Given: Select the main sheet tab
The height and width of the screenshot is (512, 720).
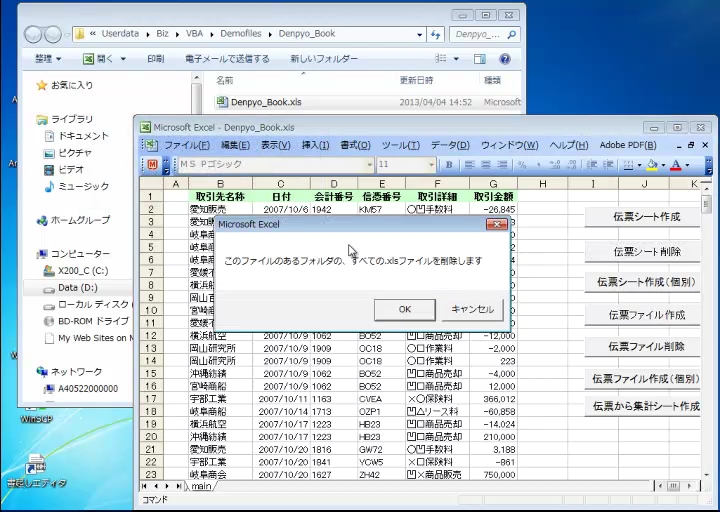Looking at the screenshot, I should 201,487.
